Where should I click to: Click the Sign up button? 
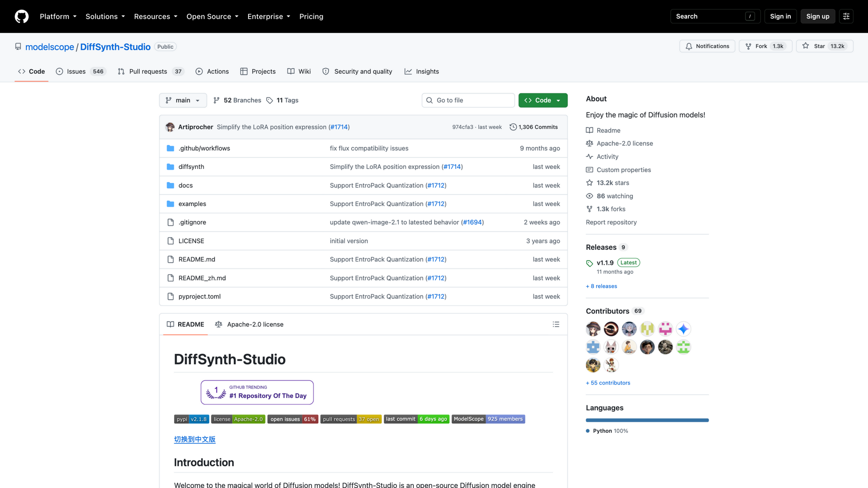tap(817, 16)
